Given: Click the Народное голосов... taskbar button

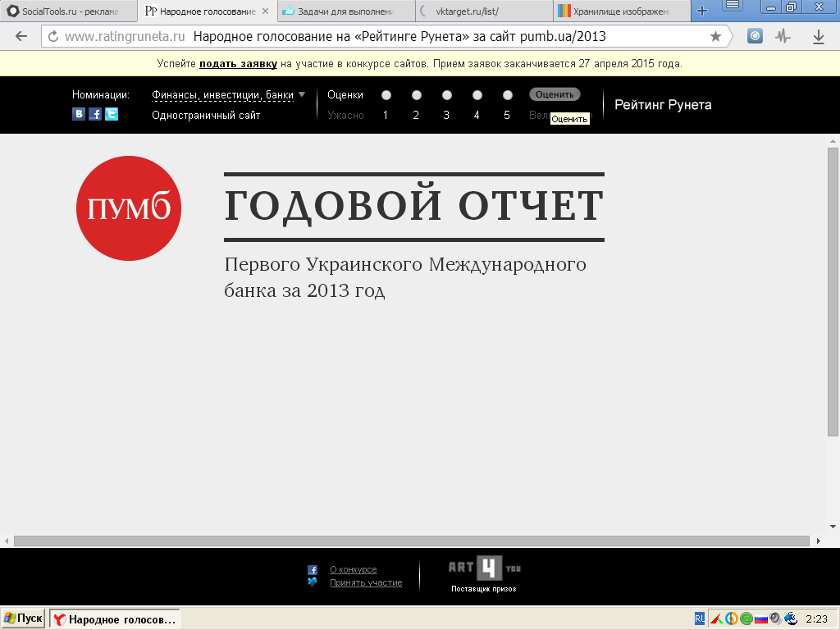Looking at the screenshot, I should 115,619.
